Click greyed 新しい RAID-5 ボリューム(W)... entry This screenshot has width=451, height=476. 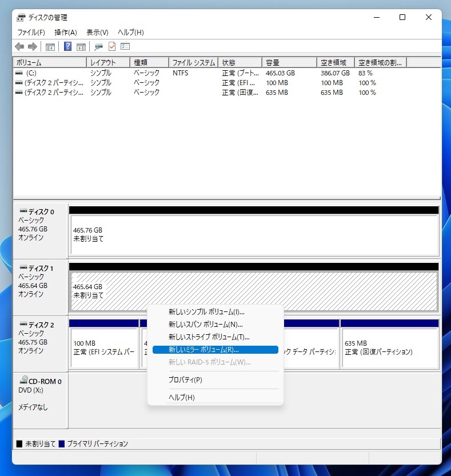coord(215,362)
